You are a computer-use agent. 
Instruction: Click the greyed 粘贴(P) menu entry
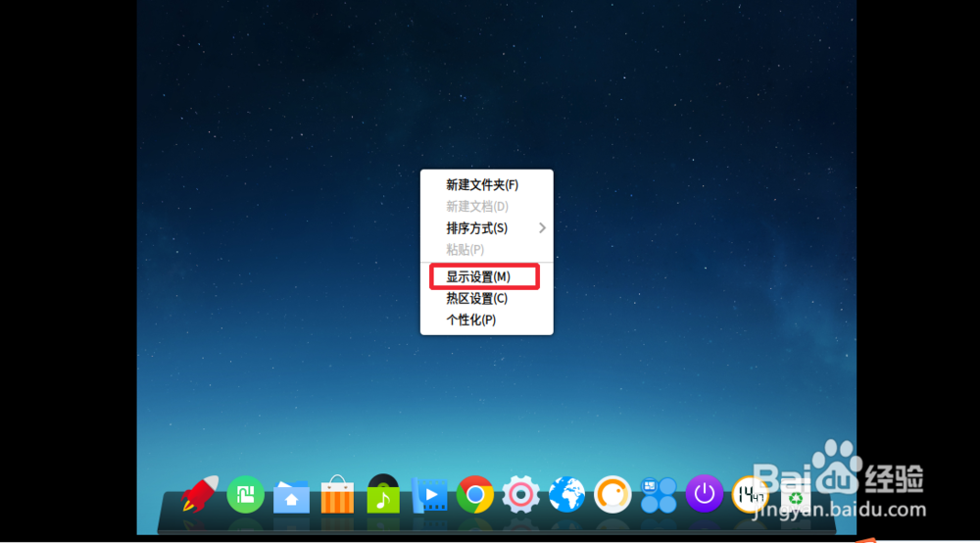tap(486, 249)
